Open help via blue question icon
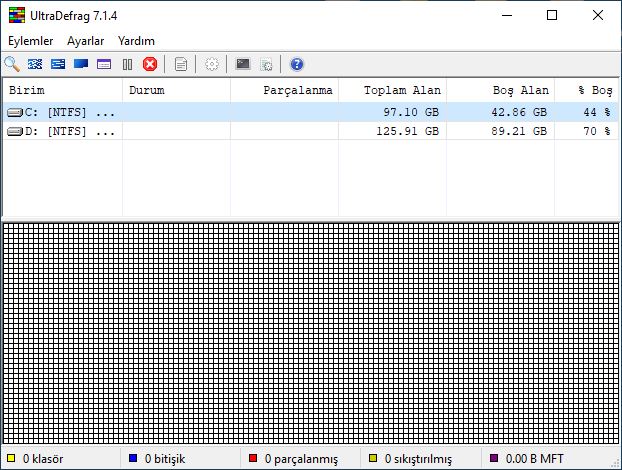 tap(297, 64)
